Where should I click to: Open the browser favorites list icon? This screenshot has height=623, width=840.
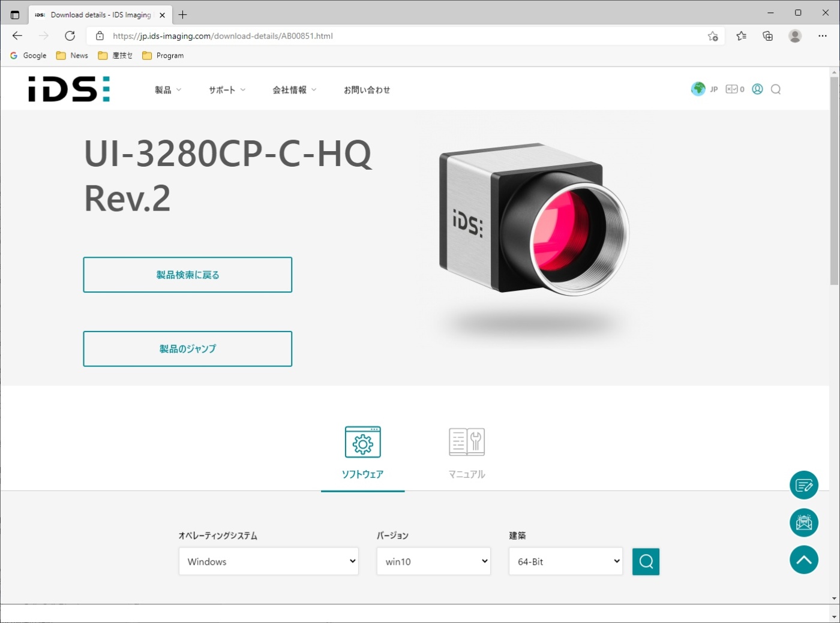(x=742, y=36)
